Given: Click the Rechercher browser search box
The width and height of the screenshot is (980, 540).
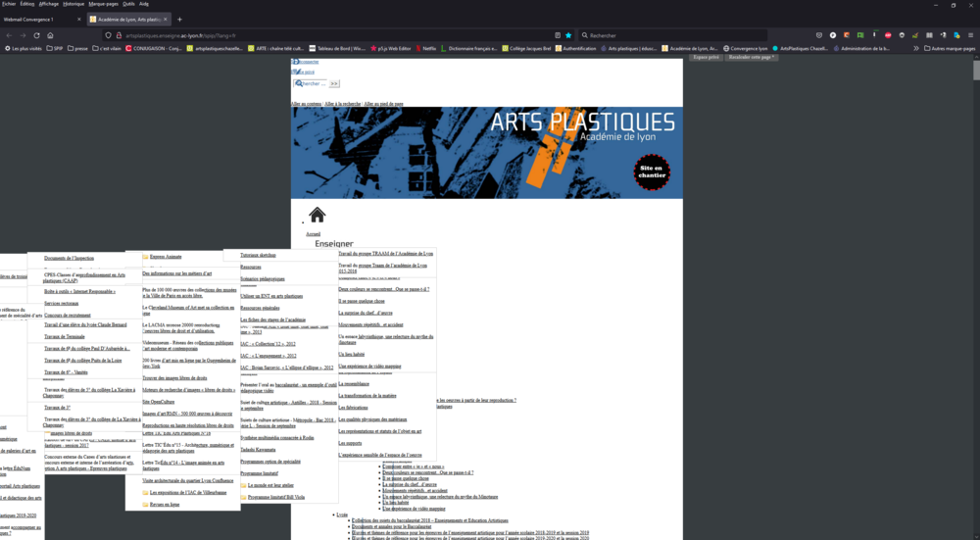Looking at the screenshot, I should 672,35.
